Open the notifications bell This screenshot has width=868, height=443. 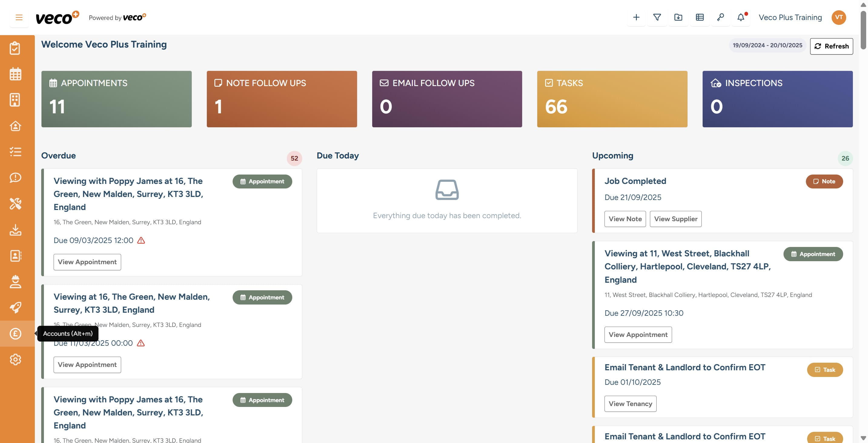click(740, 18)
